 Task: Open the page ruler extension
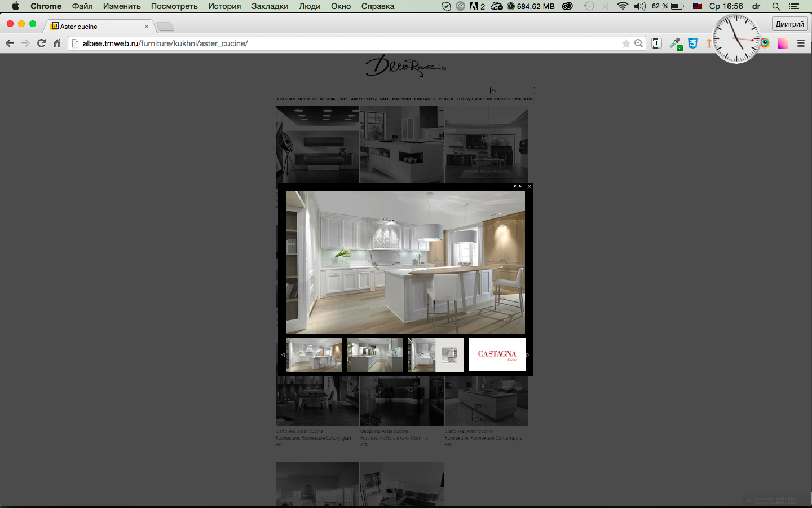click(x=657, y=43)
